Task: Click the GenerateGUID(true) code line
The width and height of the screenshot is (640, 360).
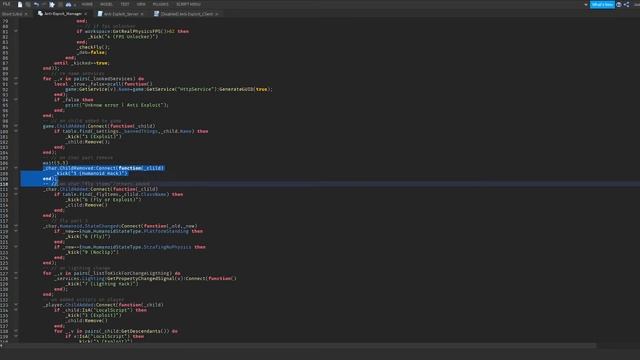Action: click(x=169, y=89)
